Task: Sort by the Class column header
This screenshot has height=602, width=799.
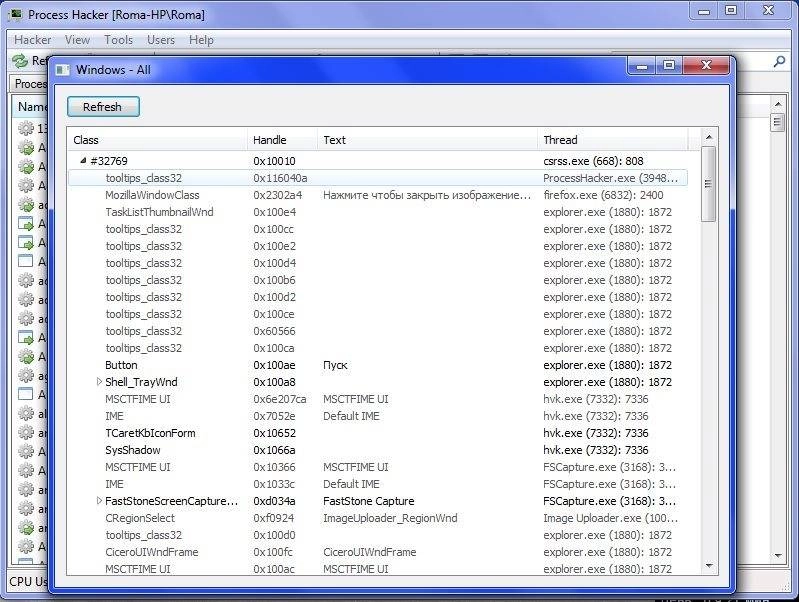Action: pos(157,140)
